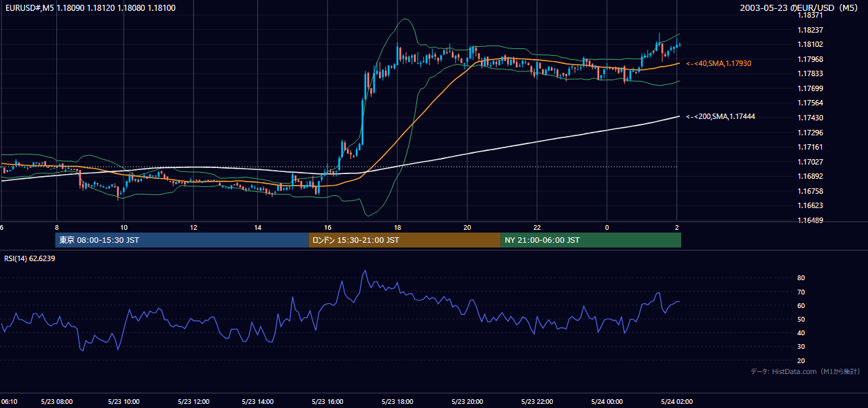
Task: Click the NY 21:00-06:00 JST session bar
Action: tap(591, 240)
